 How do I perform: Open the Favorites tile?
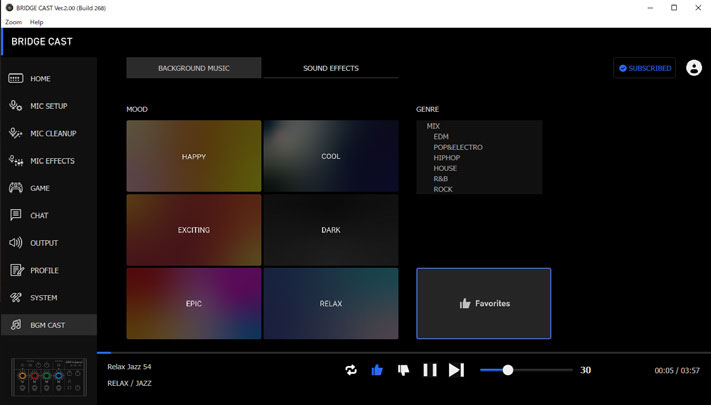click(x=484, y=303)
